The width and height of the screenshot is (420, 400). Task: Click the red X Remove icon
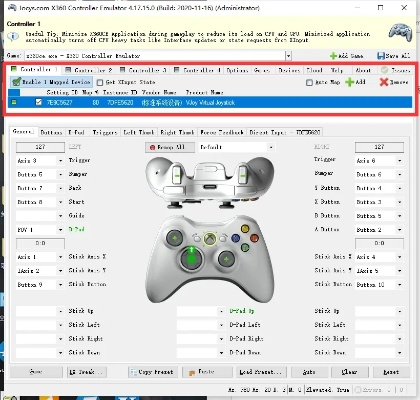click(x=384, y=82)
